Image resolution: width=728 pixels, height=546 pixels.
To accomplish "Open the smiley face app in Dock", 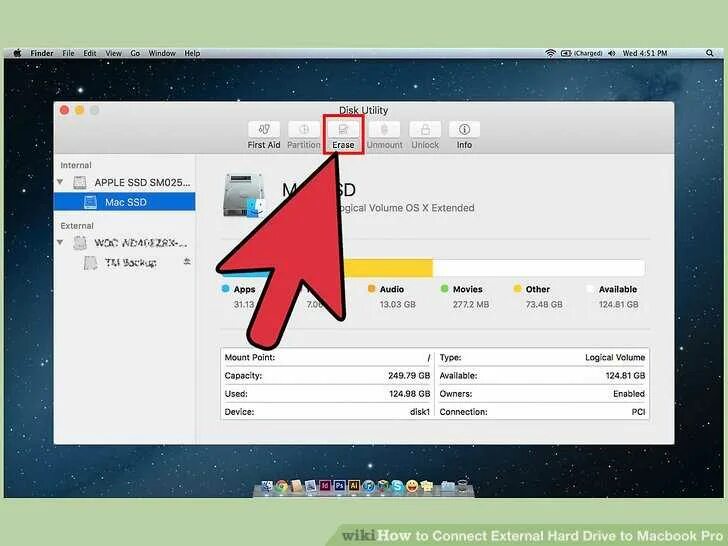I will pos(412,486).
